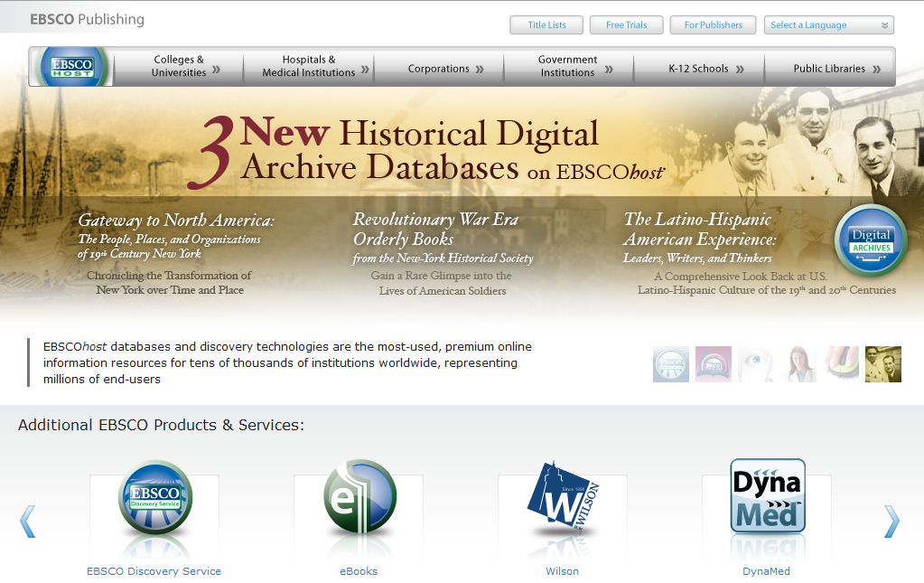Click the double chevron beside K-12 Schools
The width and height of the screenshot is (924, 583).
tap(740, 69)
